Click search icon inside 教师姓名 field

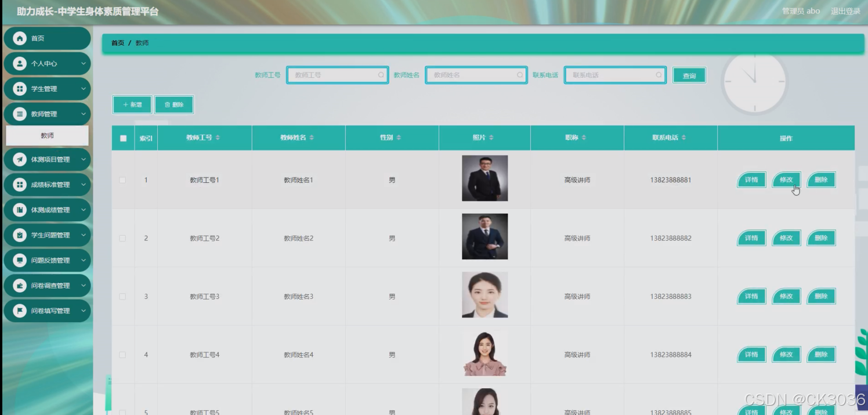[x=520, y=75]
